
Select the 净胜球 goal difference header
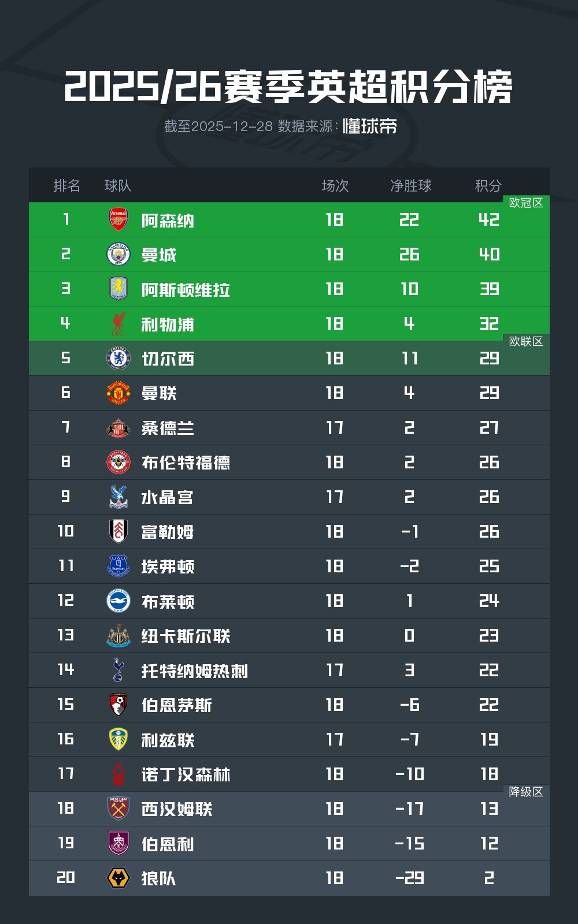pyautogui.click(x=410, y=185)
